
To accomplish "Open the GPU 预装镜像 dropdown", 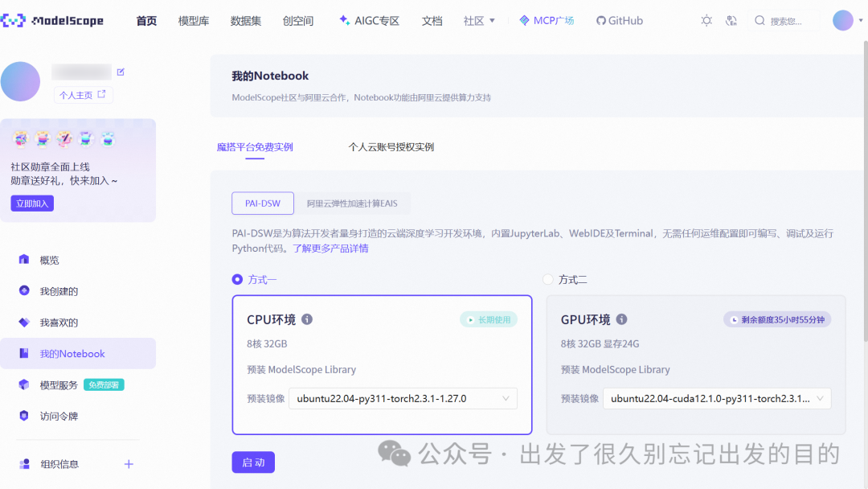I will (x=717, y=398).
